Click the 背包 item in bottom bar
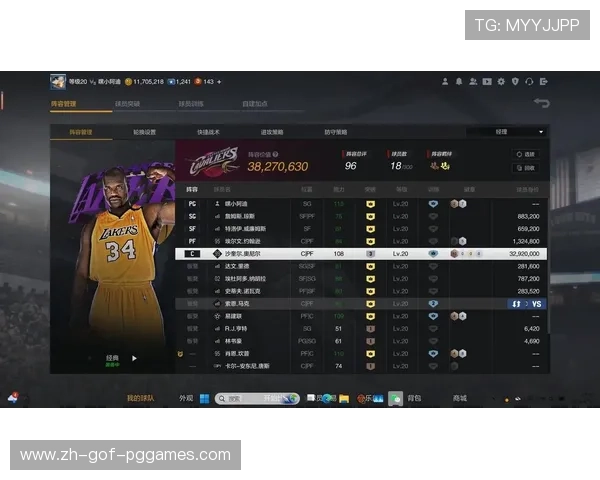This screenshot has width=600, height=480. coord(413,398)
